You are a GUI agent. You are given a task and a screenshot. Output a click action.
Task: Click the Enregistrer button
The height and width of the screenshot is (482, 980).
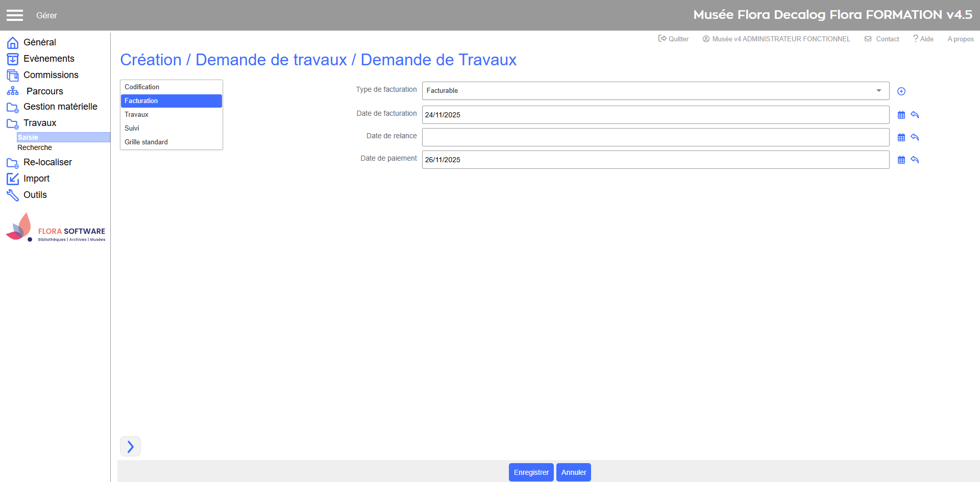point(531,472)
